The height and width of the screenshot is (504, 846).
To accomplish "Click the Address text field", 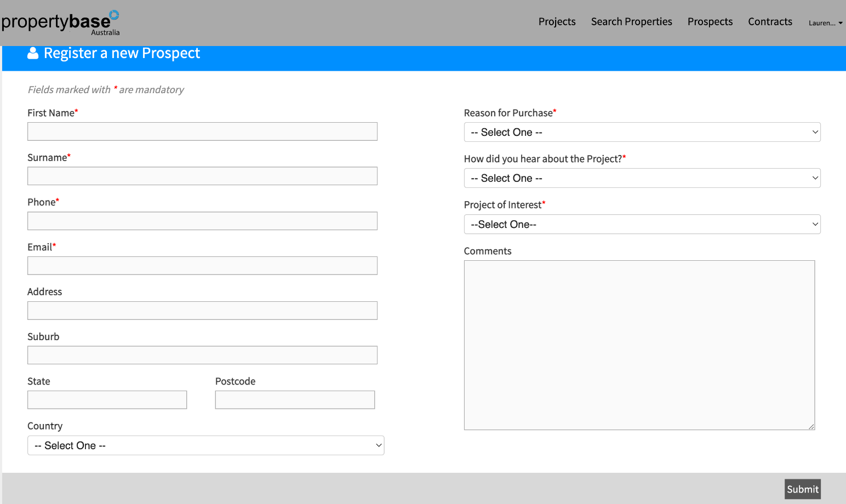I will click(x=202, y=311).
